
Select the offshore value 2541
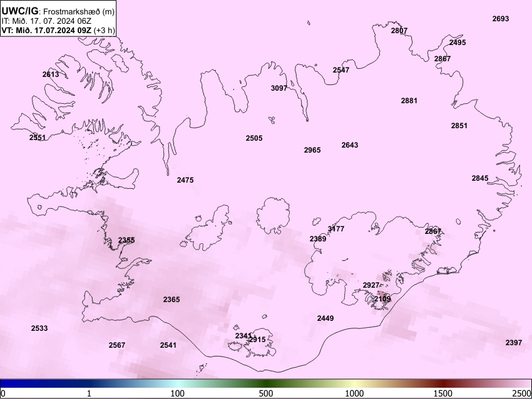pyautogui.click(x=168, y=345)
